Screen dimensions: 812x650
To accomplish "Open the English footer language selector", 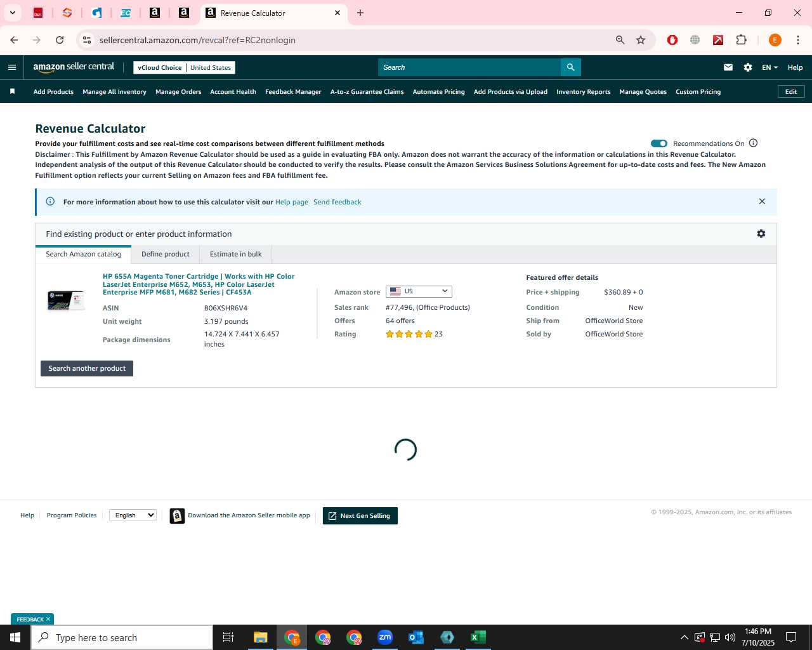I will pyautogui.click(x=133, y=515).
